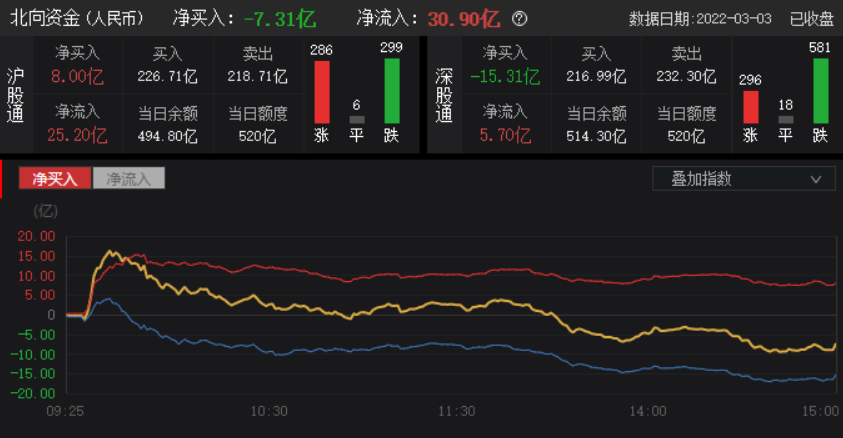This screenshot has height=438, width=843.
Task: Click 沪股通 sell amount 218.71亿
Action: pyautogui.click(x=258, y=76)
